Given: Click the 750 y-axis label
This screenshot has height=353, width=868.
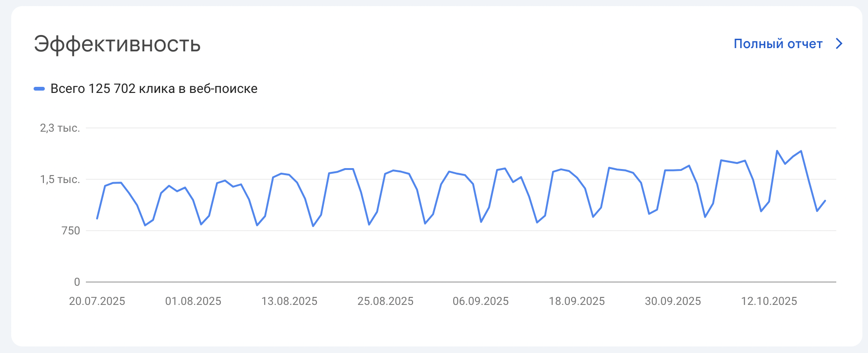Looking at the screenshot, I should click(x=71, y=231).
